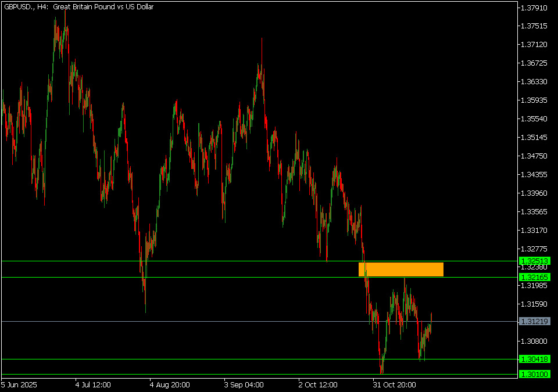Click the green 1.30100 price label

tap(535, 375)
